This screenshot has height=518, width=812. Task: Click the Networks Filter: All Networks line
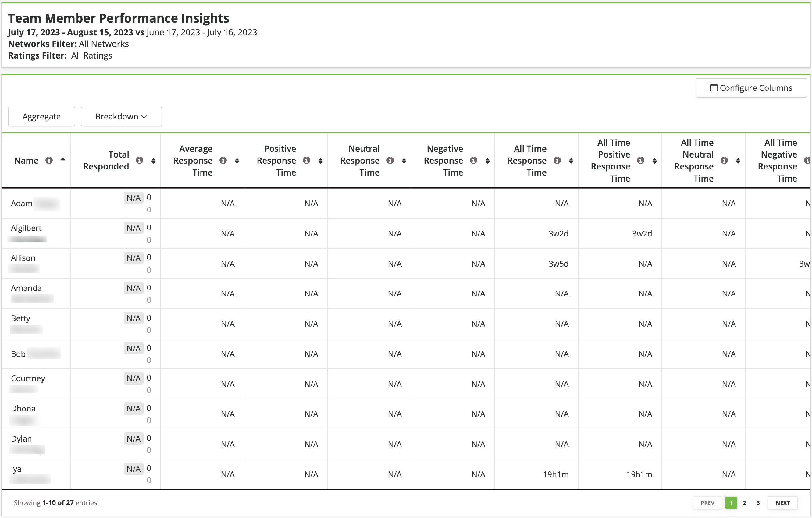[x=69, y=44]
